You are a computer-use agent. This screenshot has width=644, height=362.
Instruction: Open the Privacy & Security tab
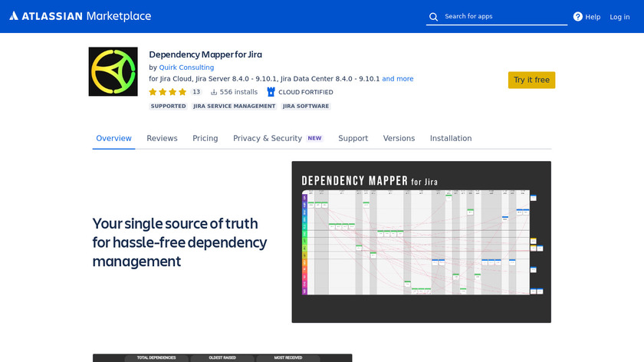(x=268, y=138)
